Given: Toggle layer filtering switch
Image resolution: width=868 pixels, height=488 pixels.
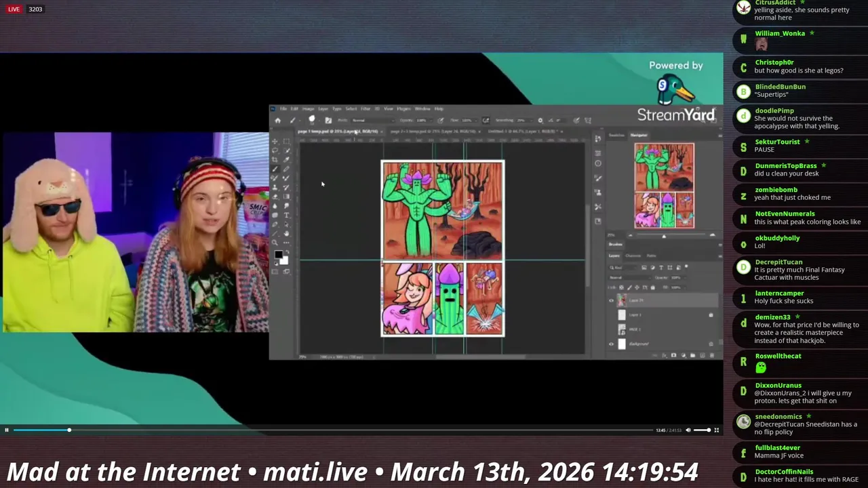Looking at the screenshot, I should 686,266.
